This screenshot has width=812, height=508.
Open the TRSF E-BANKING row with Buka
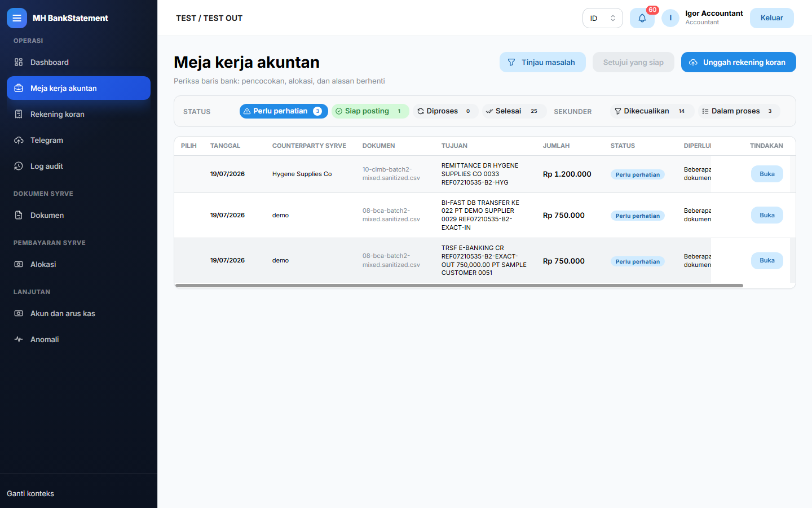[767, 260]
